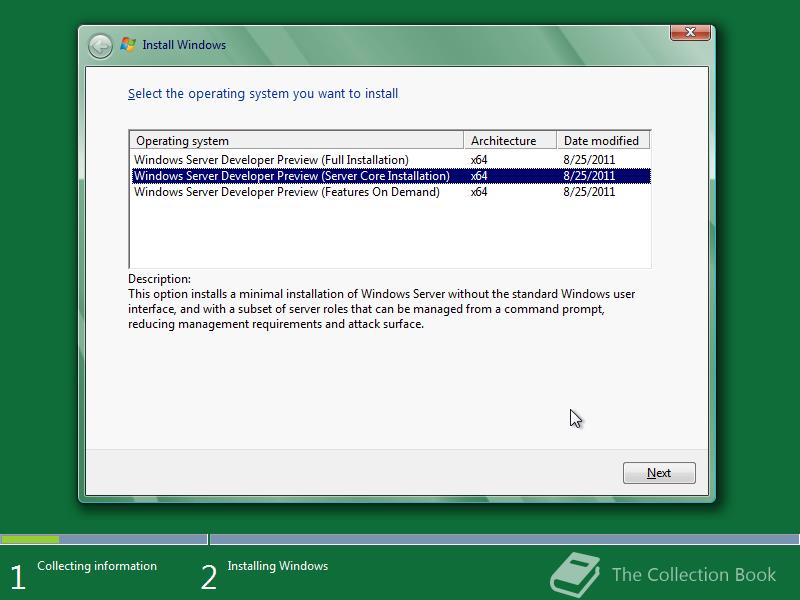Click x64 in the Full Installation row
The image size is (800, 600).
(x=479, y=160)
